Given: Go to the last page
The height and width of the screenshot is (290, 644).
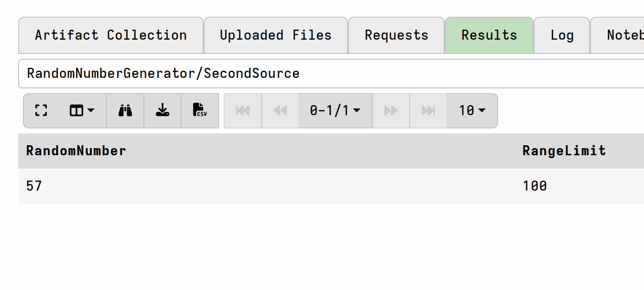Looking at the screenshot, I should click(428, 111).
